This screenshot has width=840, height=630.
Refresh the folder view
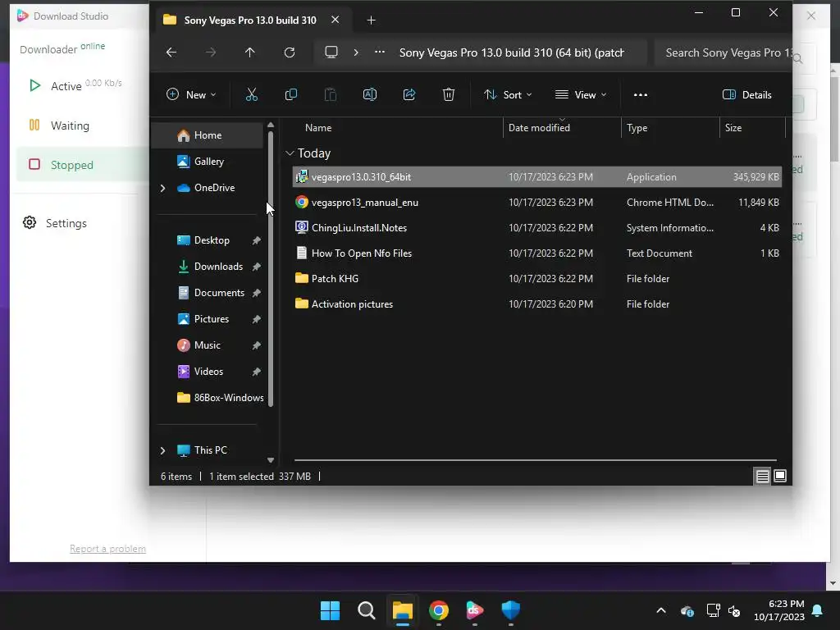pos(290,52)
